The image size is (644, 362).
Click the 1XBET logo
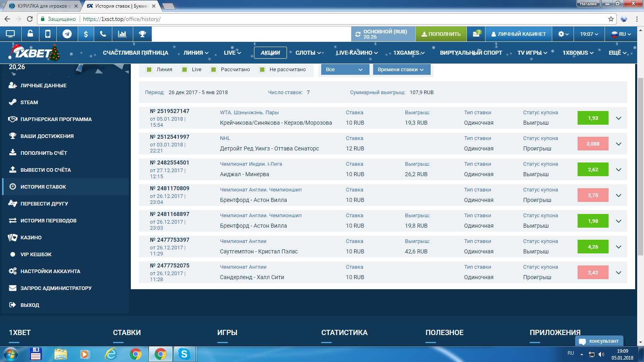pos(34,53)
